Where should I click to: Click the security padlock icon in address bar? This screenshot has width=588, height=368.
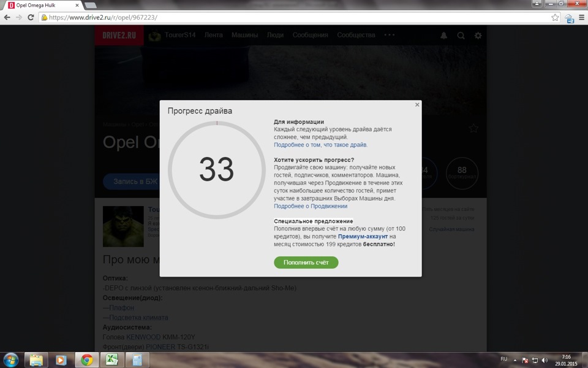[x=44, y=17]
